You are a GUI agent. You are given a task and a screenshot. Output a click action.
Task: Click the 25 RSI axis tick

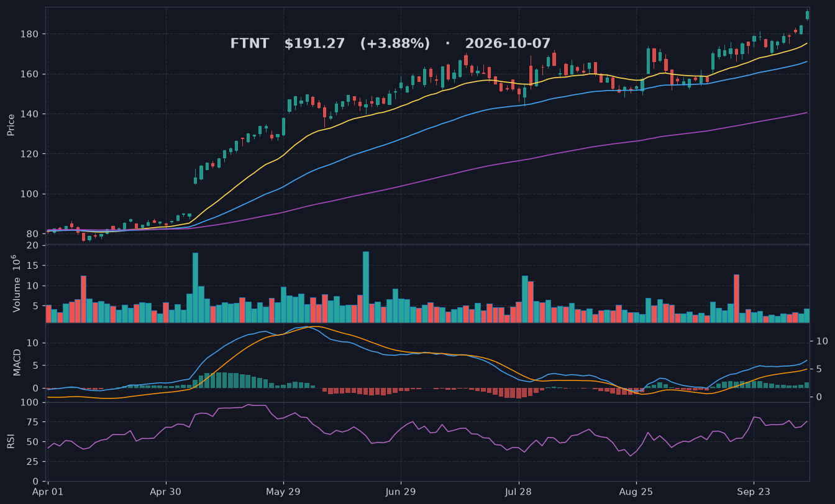pyautogui.click(x=34, y=462)
